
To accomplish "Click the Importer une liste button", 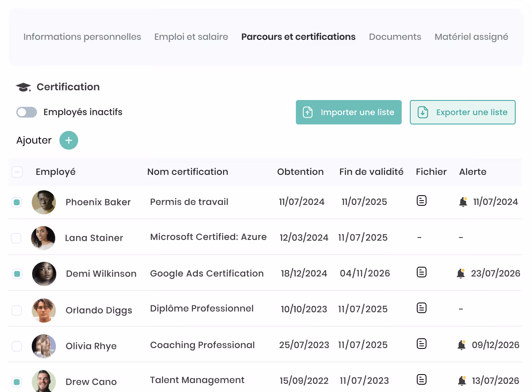I will 349,112.
